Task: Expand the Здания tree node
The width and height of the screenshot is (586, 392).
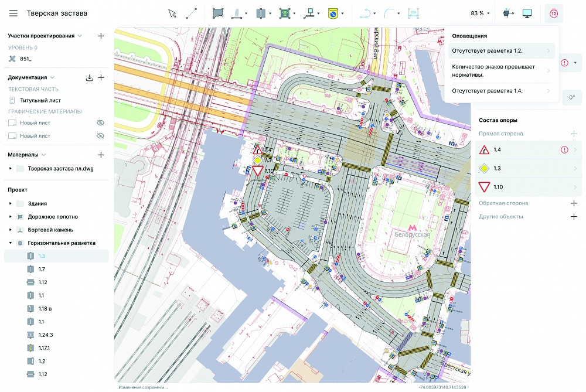Action: pos(11,204)
